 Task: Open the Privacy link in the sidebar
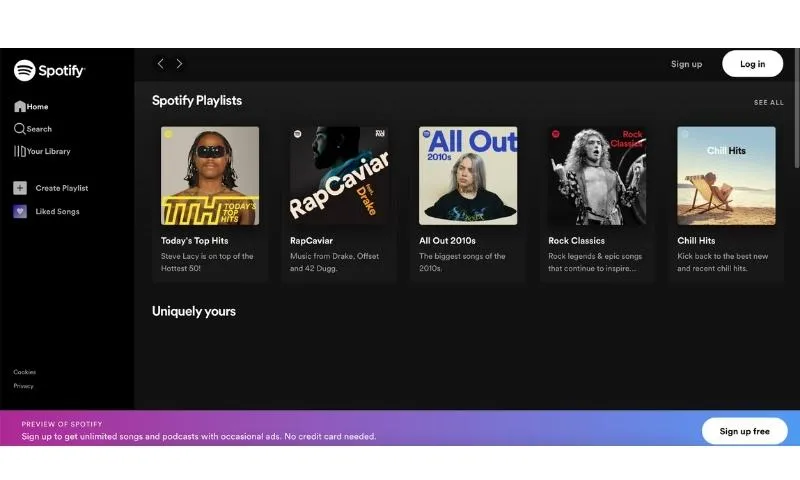coord(23,386)
